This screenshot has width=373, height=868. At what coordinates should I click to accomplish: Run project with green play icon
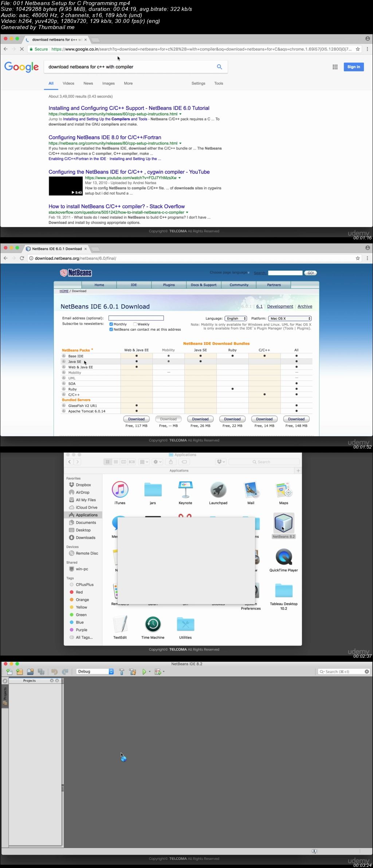pos(144,672)
